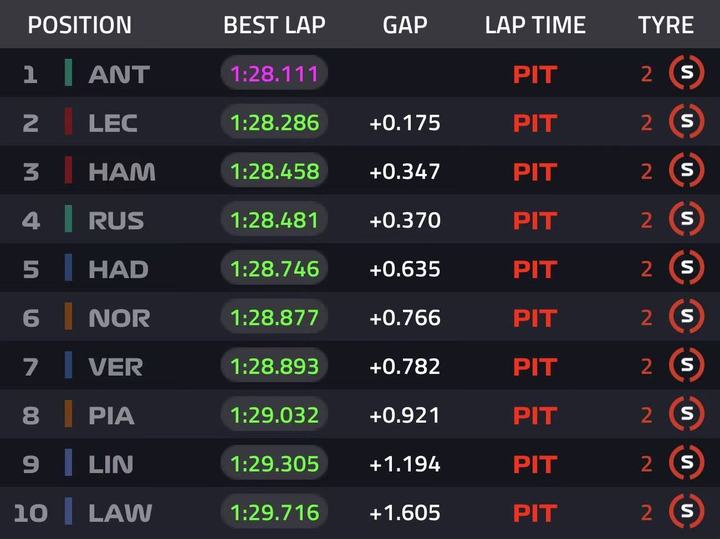Select LEC's 1:28.286 best lap pill
The height and width of the screenshot is (539, 720).
(x=274, y=122)
